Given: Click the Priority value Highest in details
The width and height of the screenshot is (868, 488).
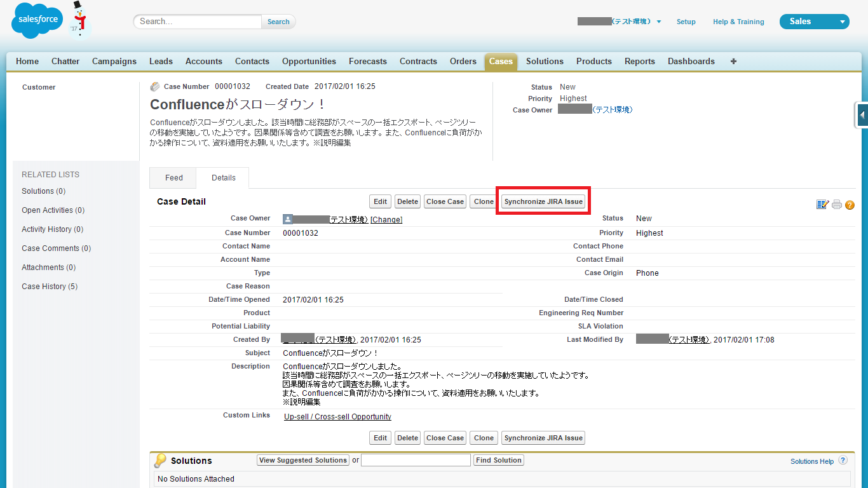Looking at the screenshot, I should [649, 233].
